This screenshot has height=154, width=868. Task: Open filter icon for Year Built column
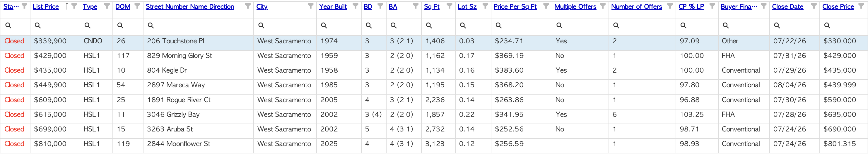356,6
